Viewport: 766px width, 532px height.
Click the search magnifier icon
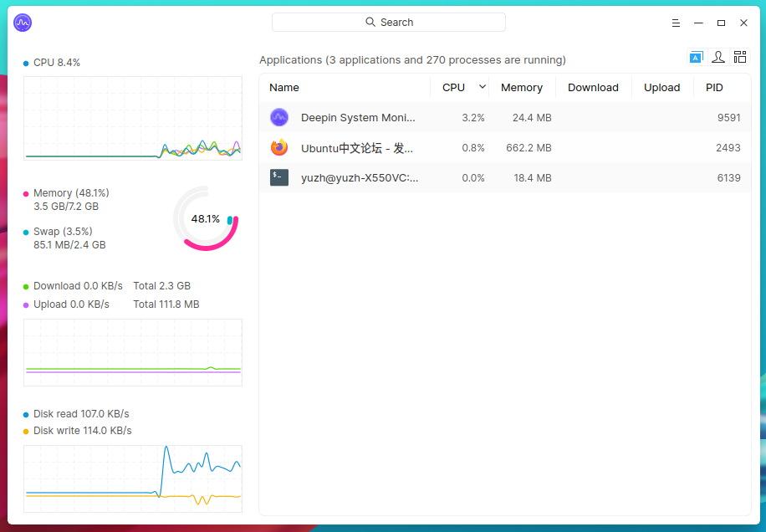click(370, 22)
